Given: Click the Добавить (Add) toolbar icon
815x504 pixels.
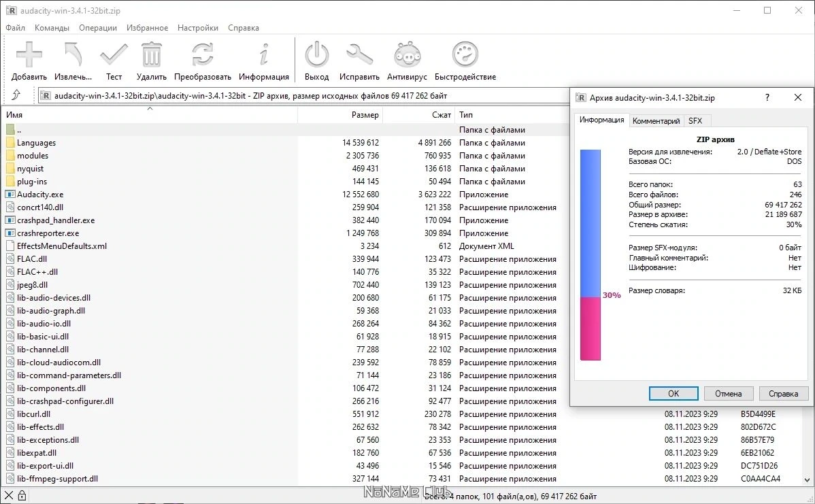Looking at the screenshot, I should pyautogui.click(x=29, y=54).
